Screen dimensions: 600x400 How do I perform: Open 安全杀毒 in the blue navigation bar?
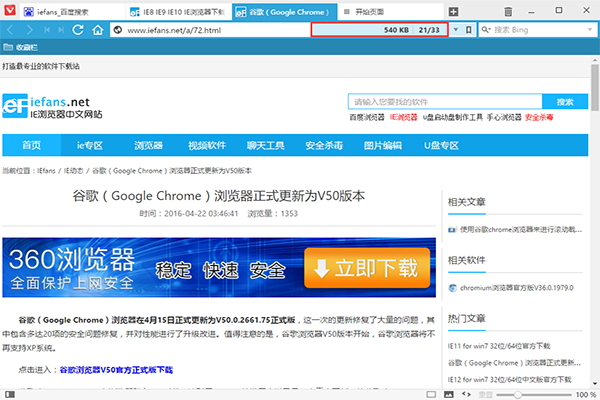(324, 145)
